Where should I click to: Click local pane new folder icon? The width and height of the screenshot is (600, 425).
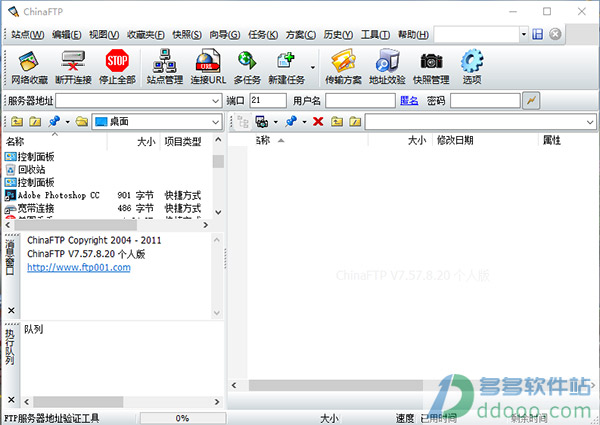pos(35,122)
